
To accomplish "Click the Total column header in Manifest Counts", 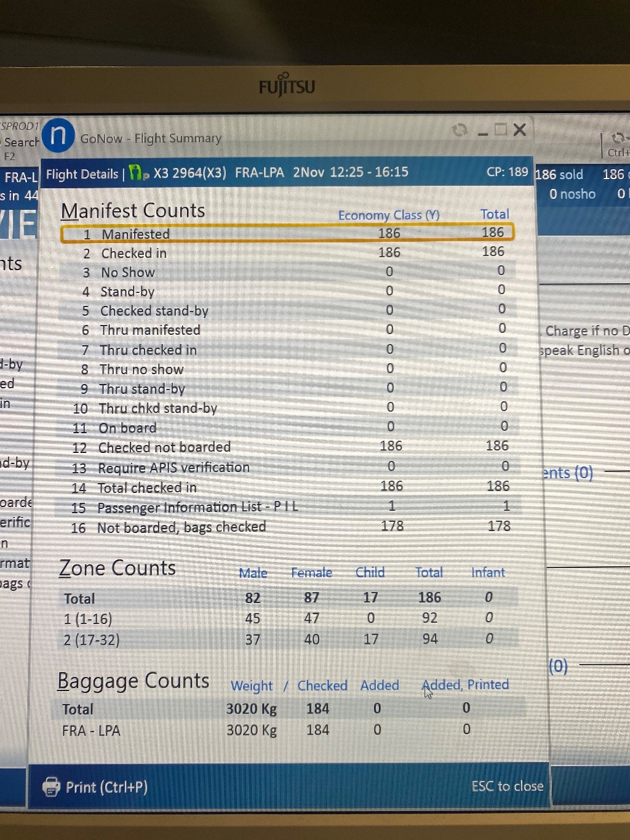I will (495, 214).
